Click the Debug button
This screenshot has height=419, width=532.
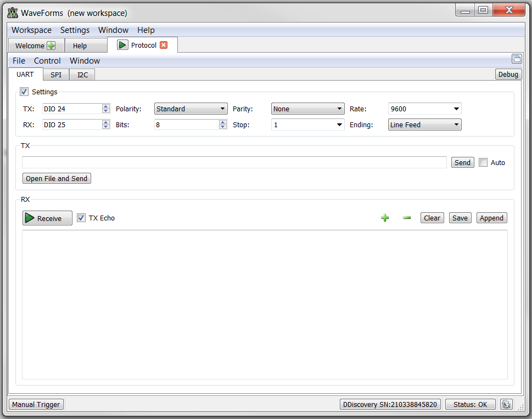click(x=508, y=74)
